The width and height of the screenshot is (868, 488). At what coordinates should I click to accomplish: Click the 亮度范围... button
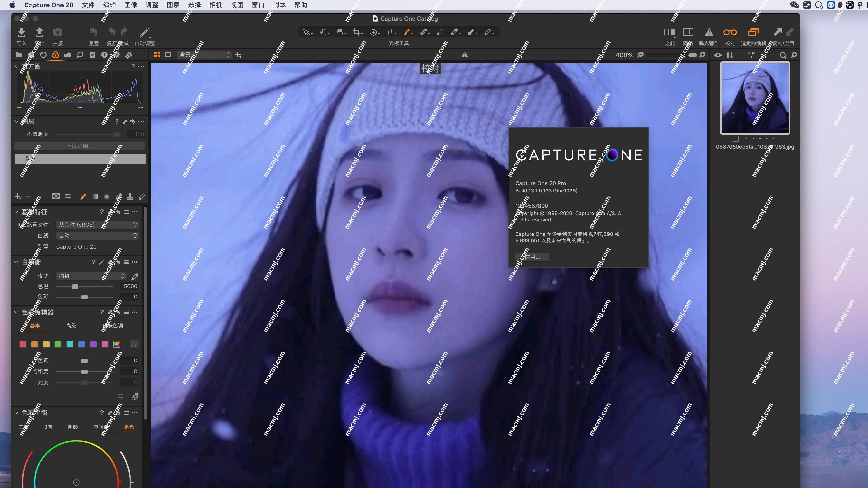(80, 146)
